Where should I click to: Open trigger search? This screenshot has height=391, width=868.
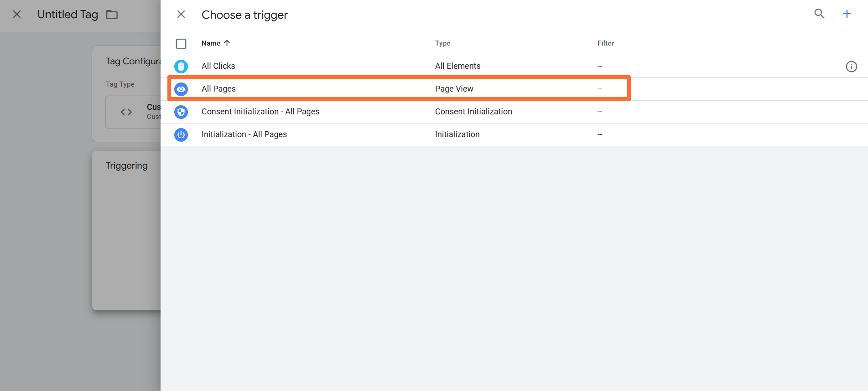click(x=819, y=14)
